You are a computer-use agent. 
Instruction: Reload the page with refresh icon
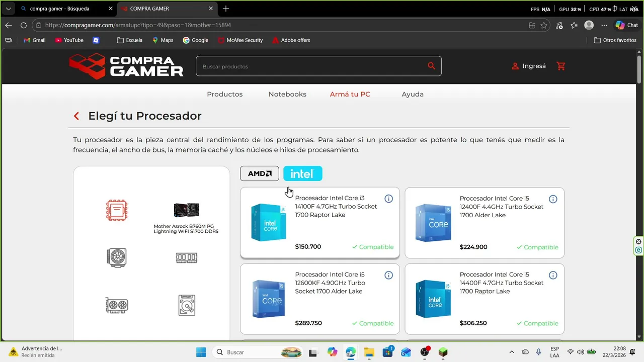(24, 25)
